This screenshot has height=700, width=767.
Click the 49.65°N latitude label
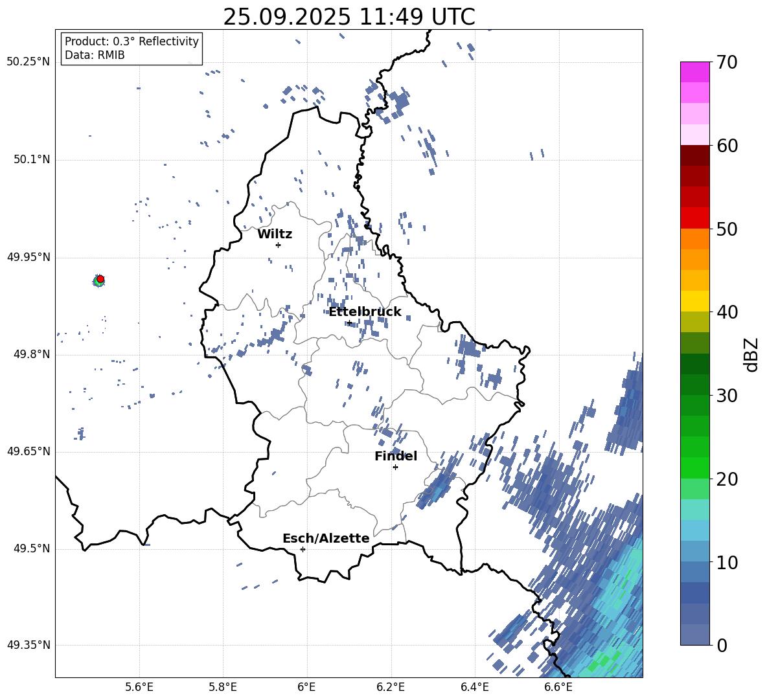[x=29, y=451]
